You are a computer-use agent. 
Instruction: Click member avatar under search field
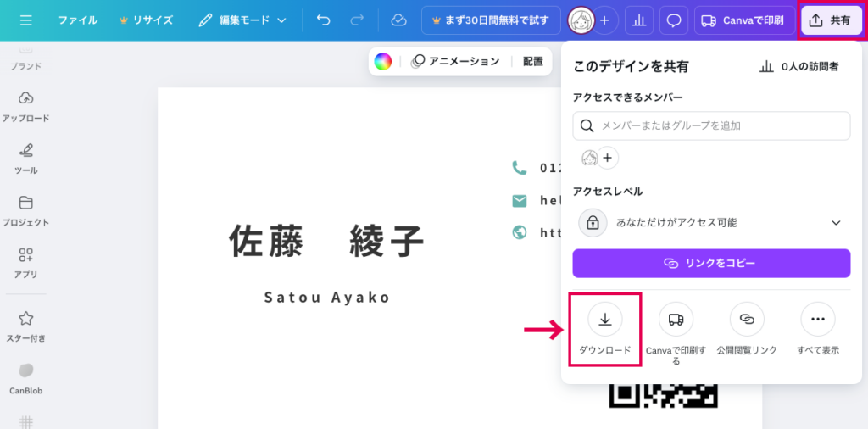tap(590, 159)
